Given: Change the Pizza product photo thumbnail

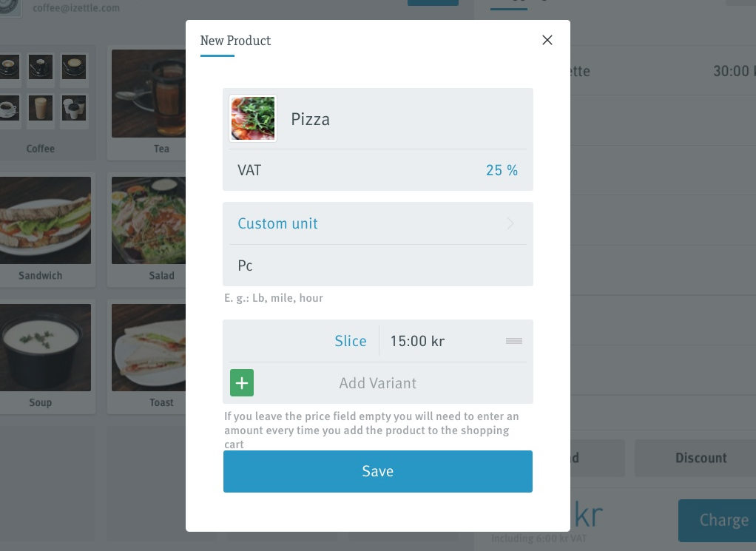Looking at the screenshot, I should tap(253, 118).
